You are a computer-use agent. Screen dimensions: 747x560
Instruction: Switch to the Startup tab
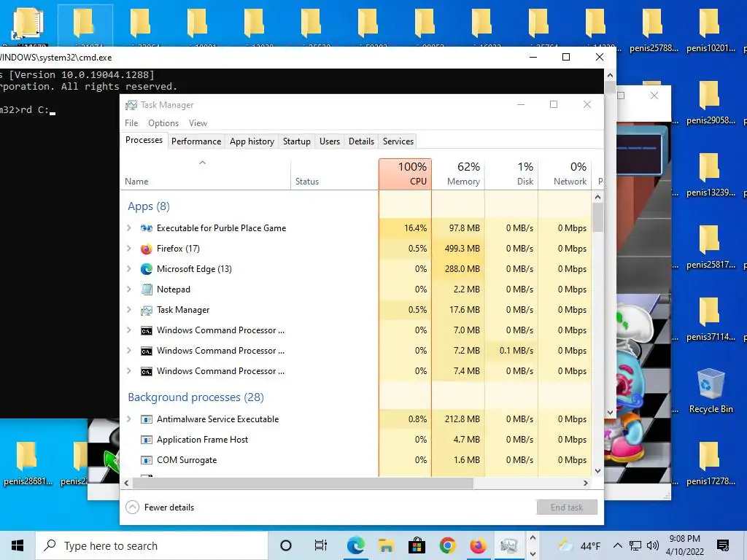pyautogui.click(x=297, y=141)
